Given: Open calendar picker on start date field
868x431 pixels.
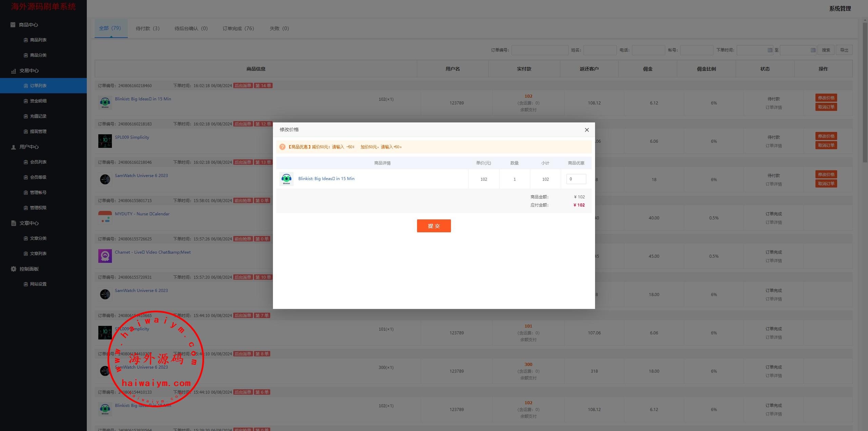Looking at the screenshot, I should (x=770, y=50).
